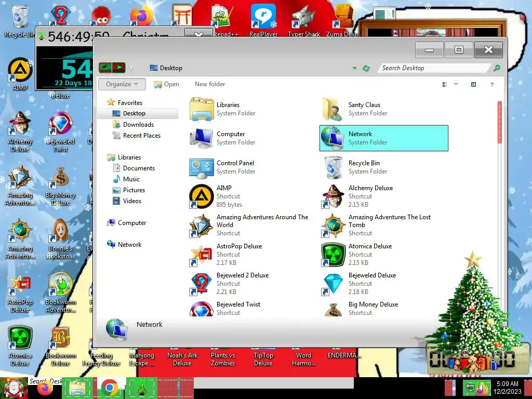Open Recent Places in navigation pane

137,136
